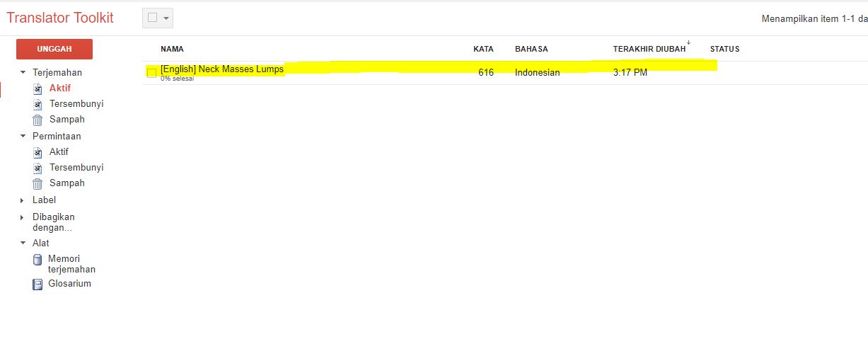Expand the Label section

point(23,201)
